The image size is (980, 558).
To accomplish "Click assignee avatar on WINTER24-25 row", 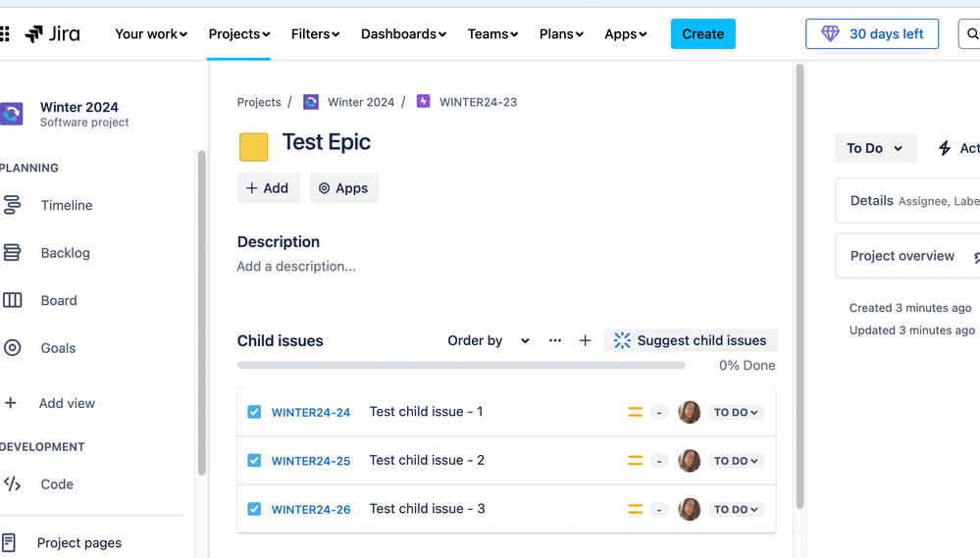I will (690, 461).
